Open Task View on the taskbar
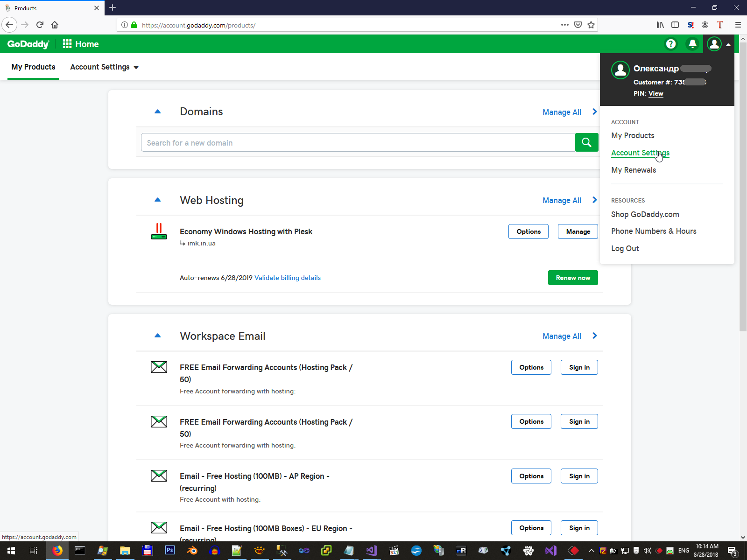Screen dimensions: 747x560 coord(34,551)
